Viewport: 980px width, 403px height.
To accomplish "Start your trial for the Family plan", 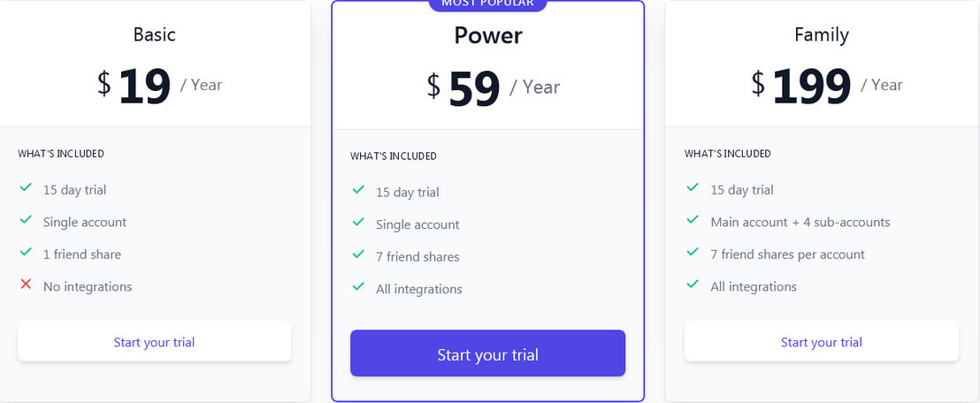I will (x=822, y=342).
